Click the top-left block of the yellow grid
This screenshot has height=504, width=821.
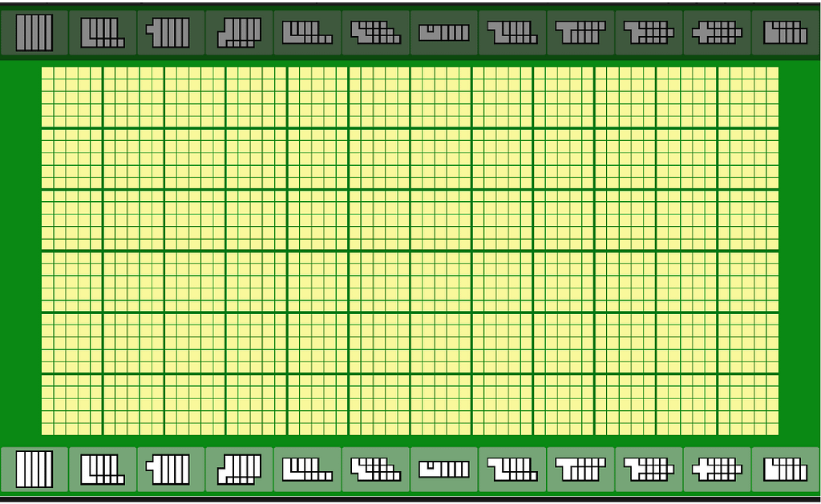tap(72, 97)
